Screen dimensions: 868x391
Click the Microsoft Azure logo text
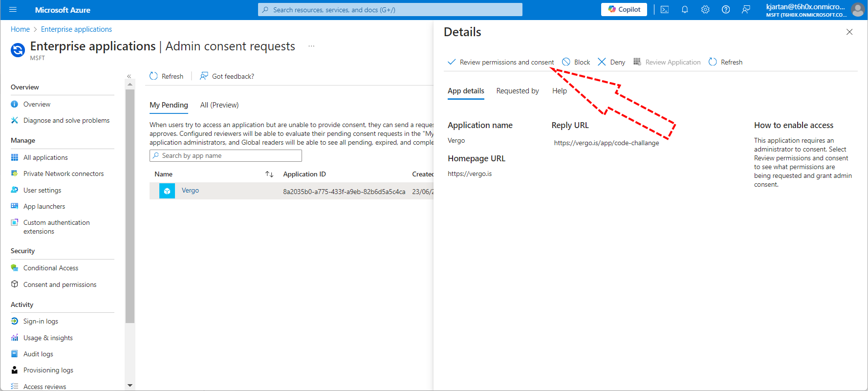point(63,10)
